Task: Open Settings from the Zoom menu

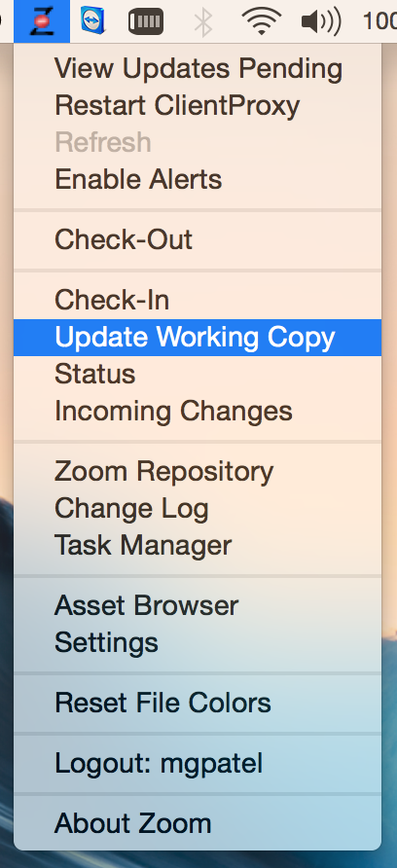Action: [198, 642]
